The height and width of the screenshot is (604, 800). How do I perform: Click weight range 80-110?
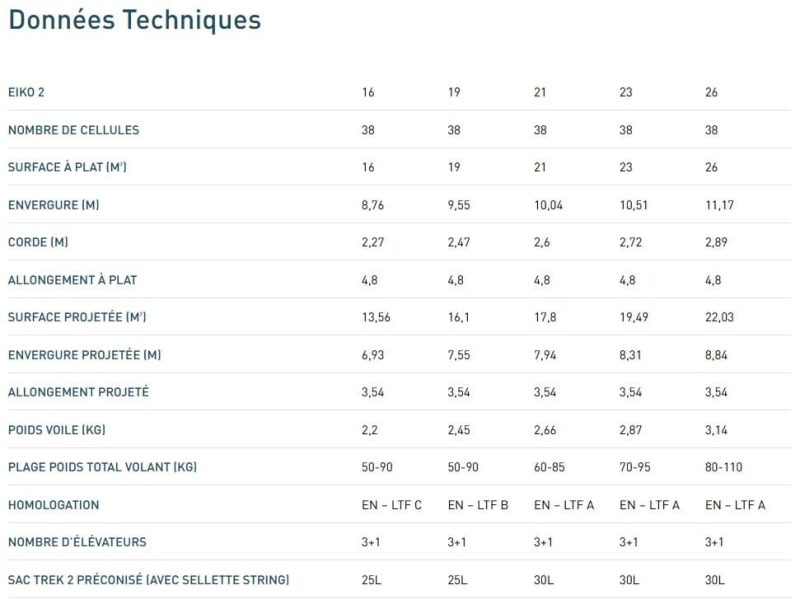(x=723, y=467)
